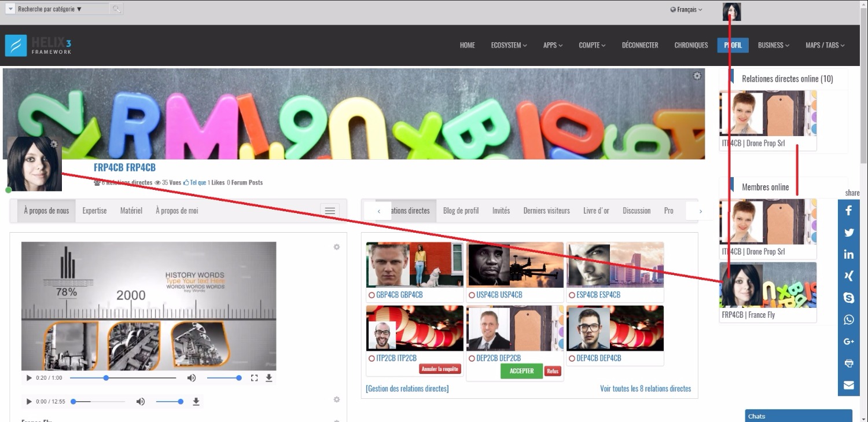868x422 pixels.
Task: Expand the APPS menu
Action: coord(553,45)
